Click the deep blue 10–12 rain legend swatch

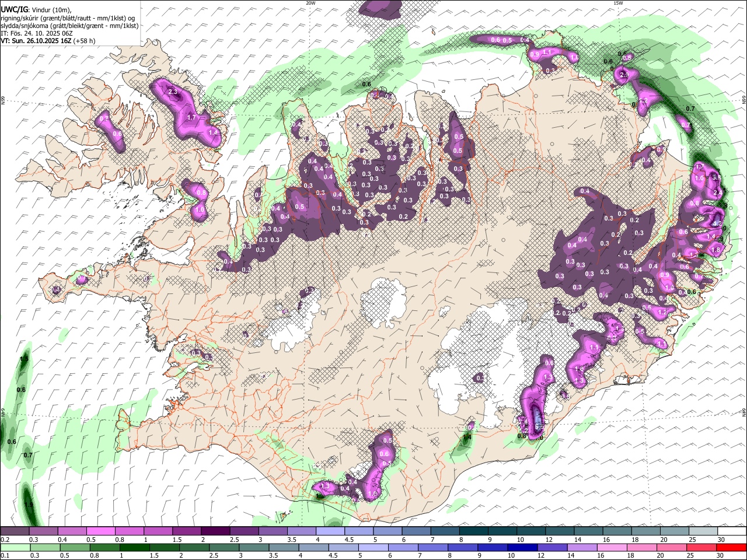tap(523, 547)
